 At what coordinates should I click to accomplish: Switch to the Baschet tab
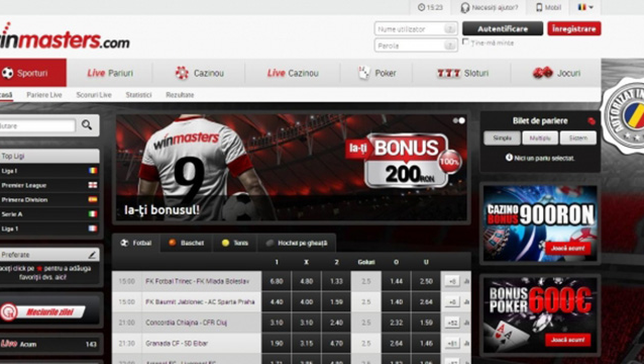187,243
